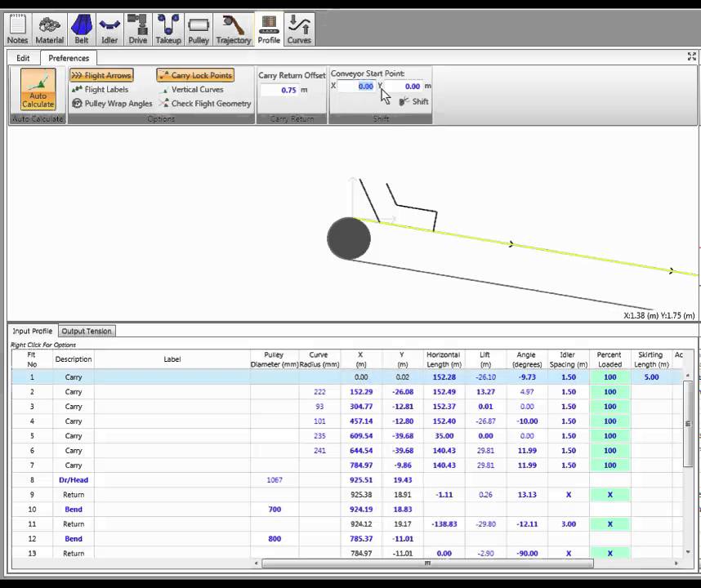The width and height of the screenshot is (701, 588).
Task: Click angle -9.73 cell
Action: point(527,377)
